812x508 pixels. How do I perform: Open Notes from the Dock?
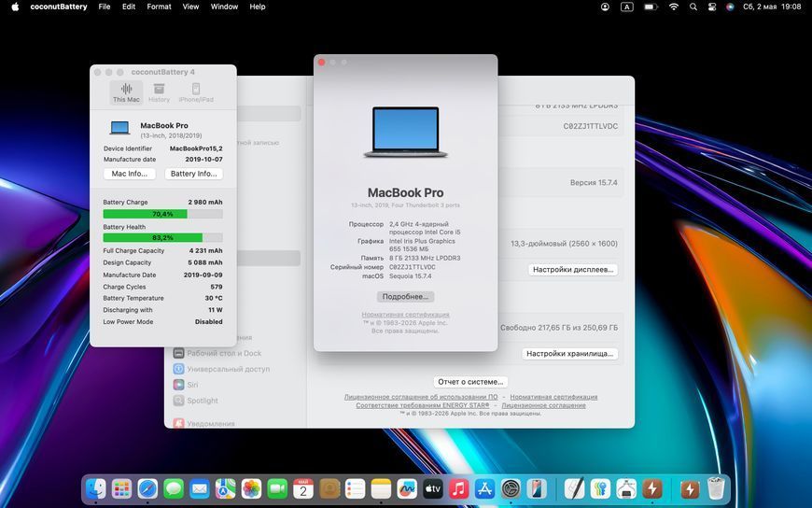click(381, 488)
